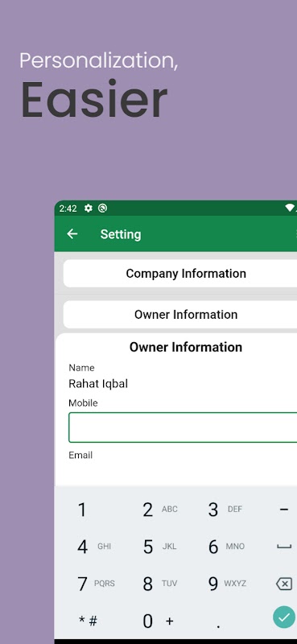This screenshot has width=297, height=644.
Task: Tap the space key on keypad
Action: [284, 547]
